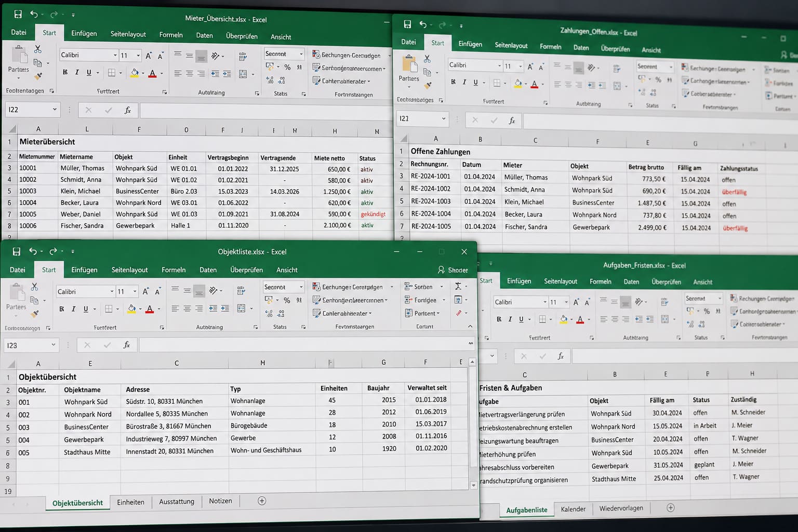Apply percent style in Mieter_Übersicht ribbon
This screenshot has height=532, width=798.
click(x=287, y=67)
